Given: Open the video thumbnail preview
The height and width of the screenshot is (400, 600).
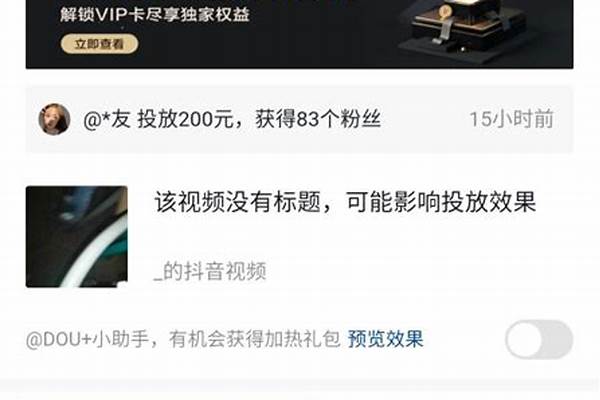Looking at the screenshot, I should pos(77,237).
